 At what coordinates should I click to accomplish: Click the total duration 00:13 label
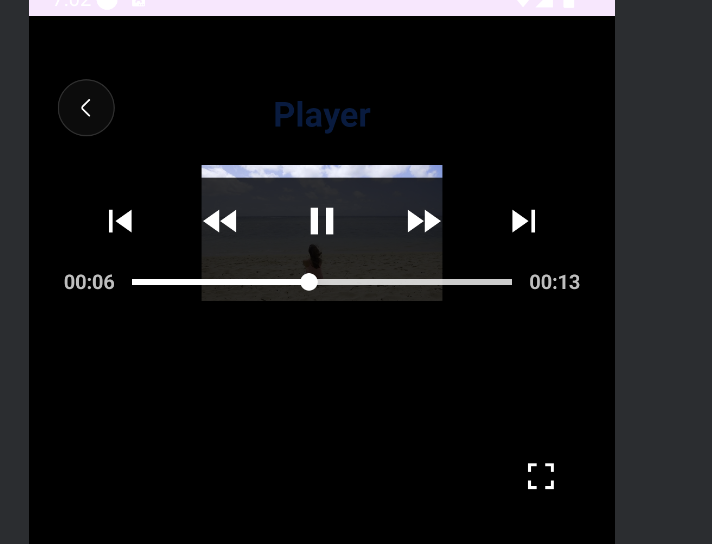tap(554, 282)
